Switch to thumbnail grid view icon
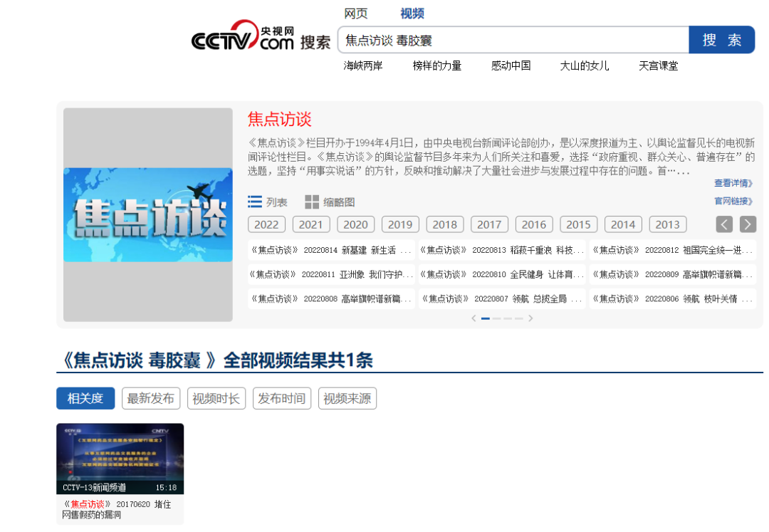The image size is (769, 532). pos(312,202)
